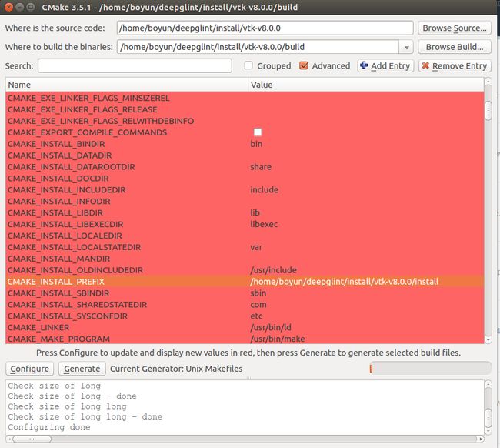Click the '/usr/bin/ld' value cell

point(271,328)
